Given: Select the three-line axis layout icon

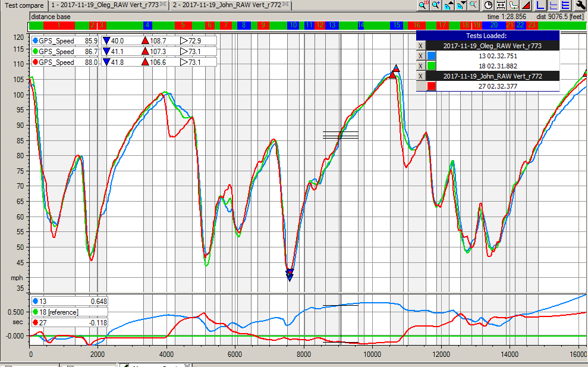Looking at the screenshot, I should tap(565, 5).
